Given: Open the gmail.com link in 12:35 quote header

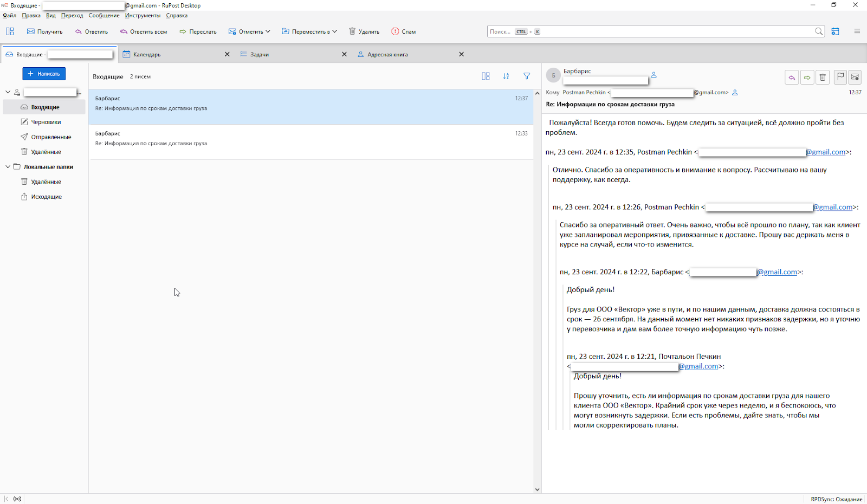Looking at the screenshot, I should 825,152.
